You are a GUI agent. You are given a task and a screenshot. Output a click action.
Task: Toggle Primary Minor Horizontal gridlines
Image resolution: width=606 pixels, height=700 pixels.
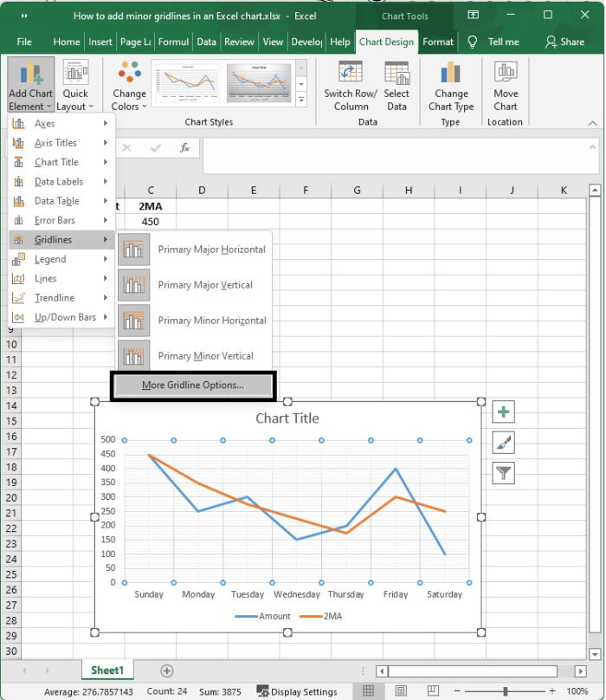click(194, 321)
